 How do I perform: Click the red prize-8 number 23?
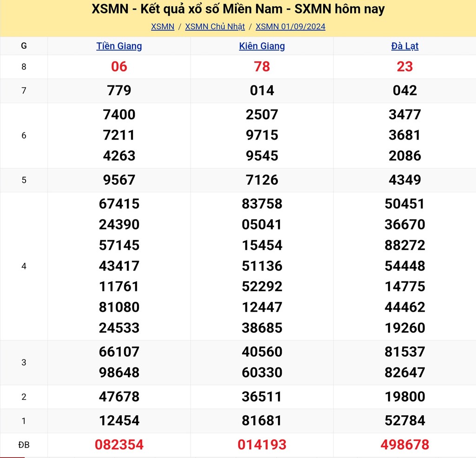pos(404,66)
